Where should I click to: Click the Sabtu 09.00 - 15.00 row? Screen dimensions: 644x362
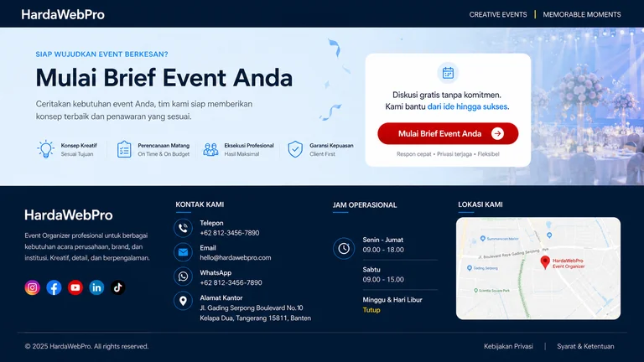pyautogui.click(x=383, y=275)
